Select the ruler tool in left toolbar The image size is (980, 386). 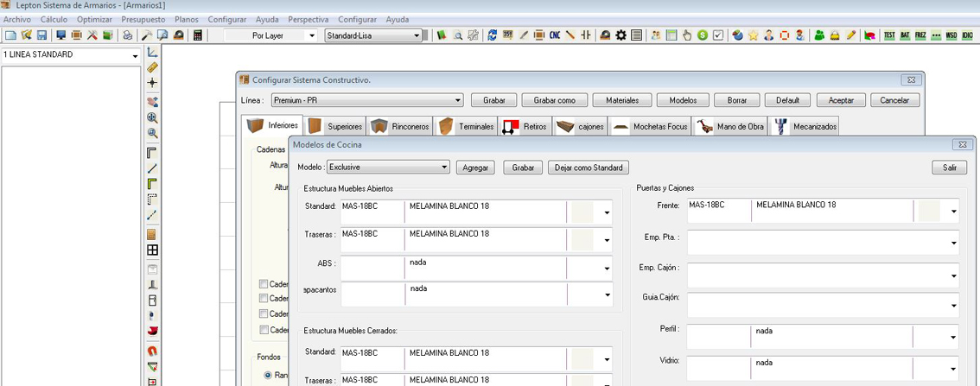tap(152, 66)
